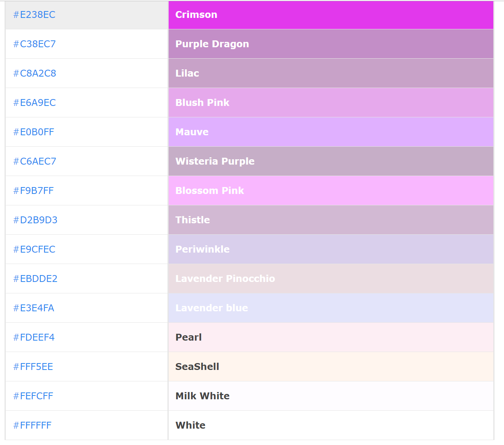Choose the Mauve color swatch

[x=330, y=132]
